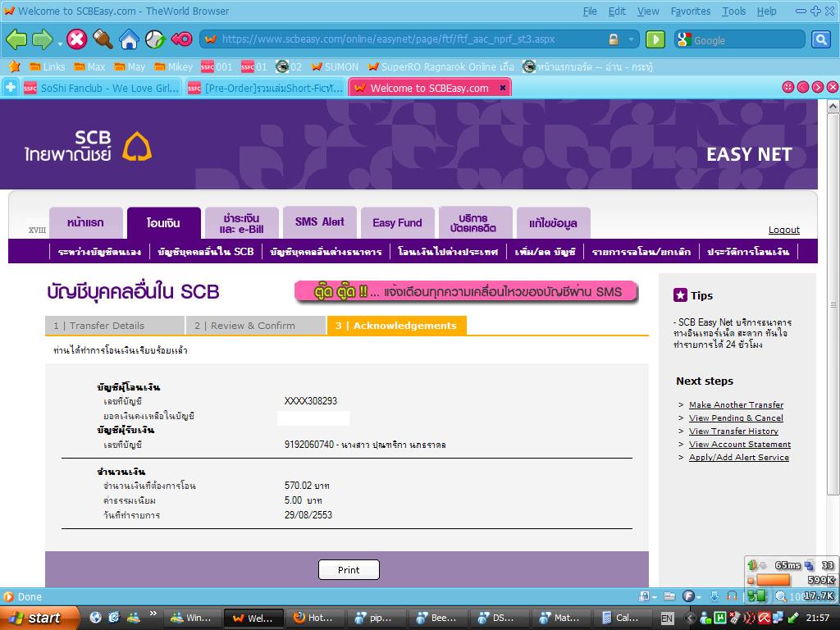Open the SMS Alert tab

click(320, 222)
